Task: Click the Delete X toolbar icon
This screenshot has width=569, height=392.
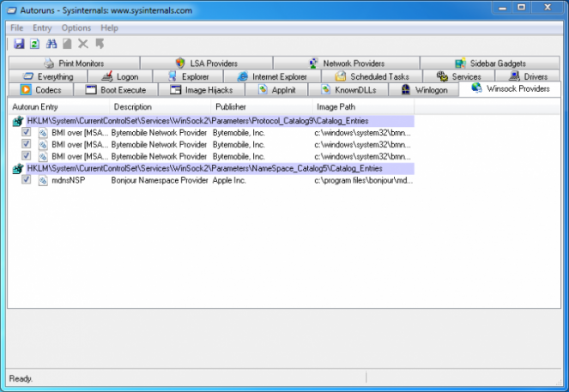Action: (x=83, y=44)
